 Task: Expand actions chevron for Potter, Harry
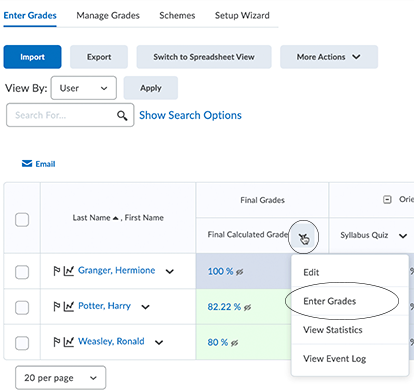(x=145, y=307)
